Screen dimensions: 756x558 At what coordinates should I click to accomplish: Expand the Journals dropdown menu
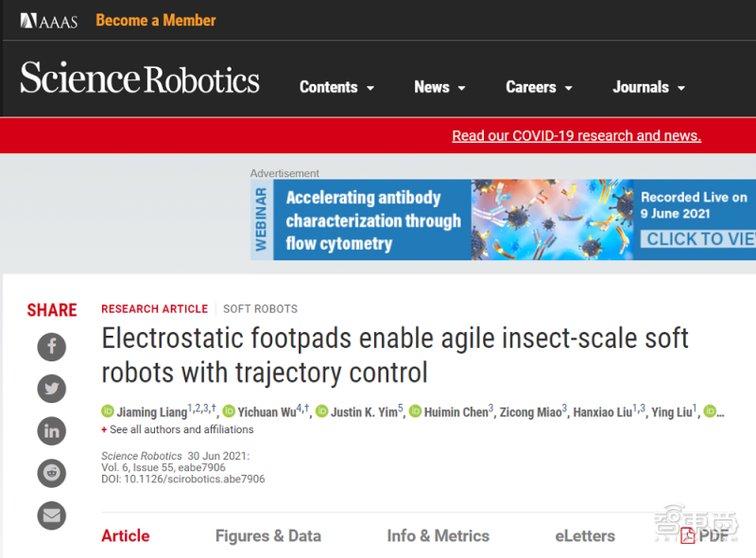pyautogui.click(x=648, y=87)
